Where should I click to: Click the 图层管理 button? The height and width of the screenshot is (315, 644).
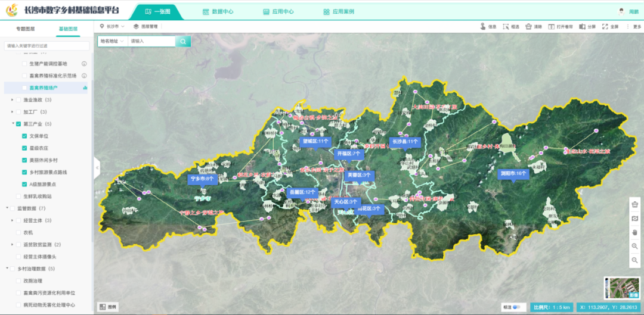point(145,27)
